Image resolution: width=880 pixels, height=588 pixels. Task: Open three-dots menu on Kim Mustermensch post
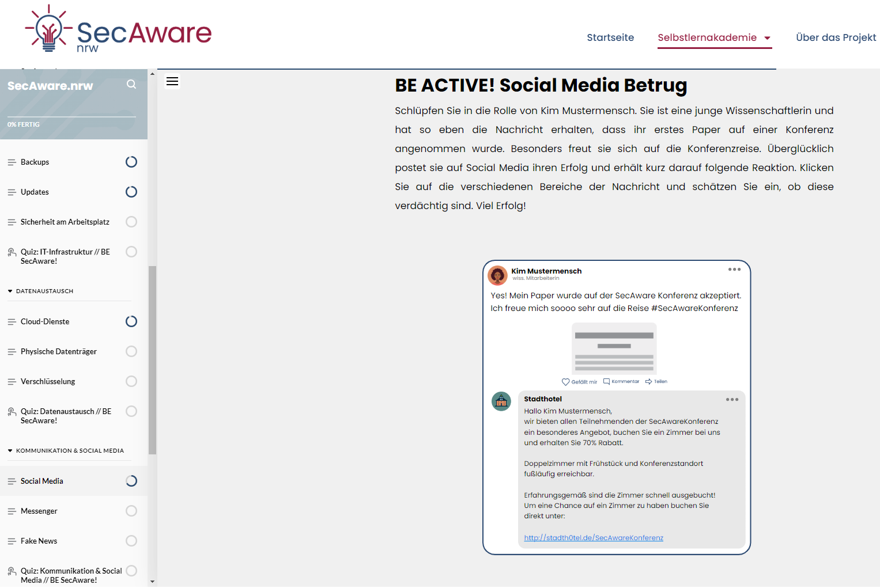pyautogui.click(x=734, y=270)
